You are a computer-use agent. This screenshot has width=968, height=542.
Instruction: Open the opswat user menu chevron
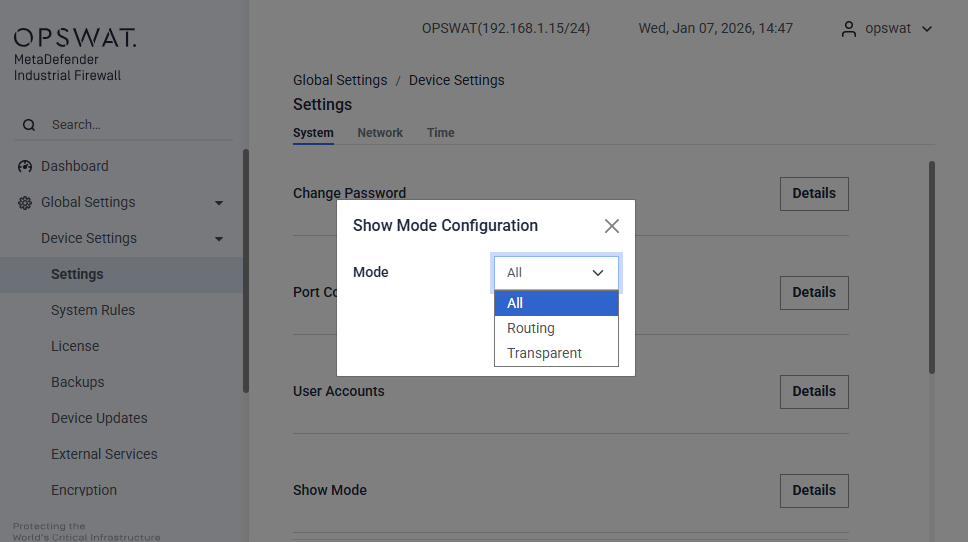tap(927, 29)
